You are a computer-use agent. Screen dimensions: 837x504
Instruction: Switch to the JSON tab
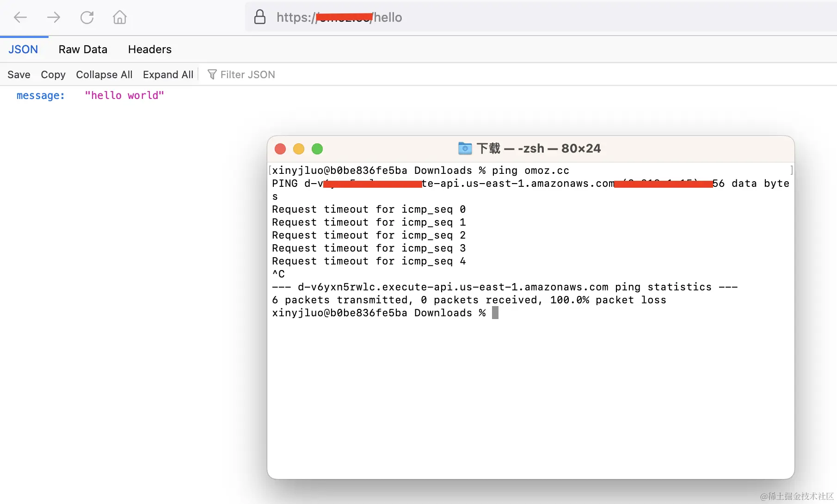(x=23, y=49)
